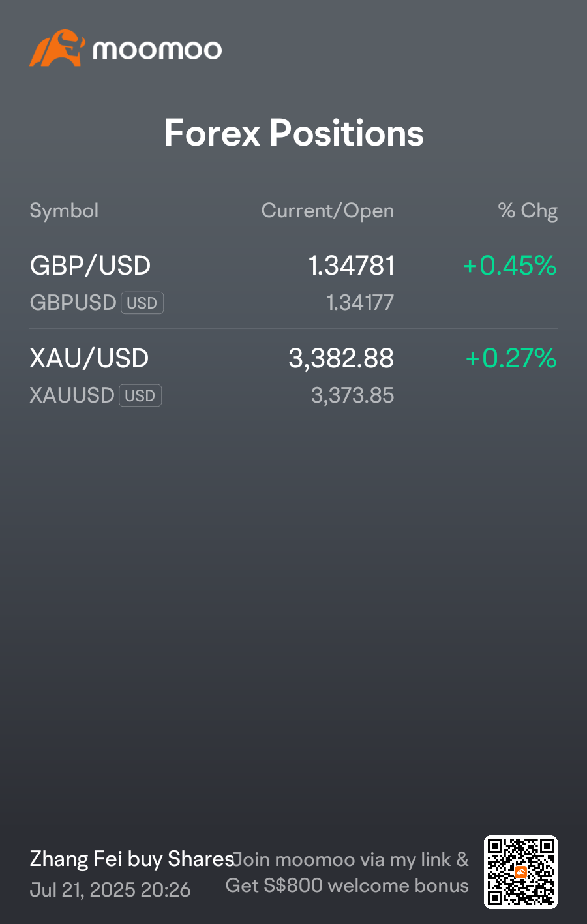Click the +0.27% change value

pos(511,358)
